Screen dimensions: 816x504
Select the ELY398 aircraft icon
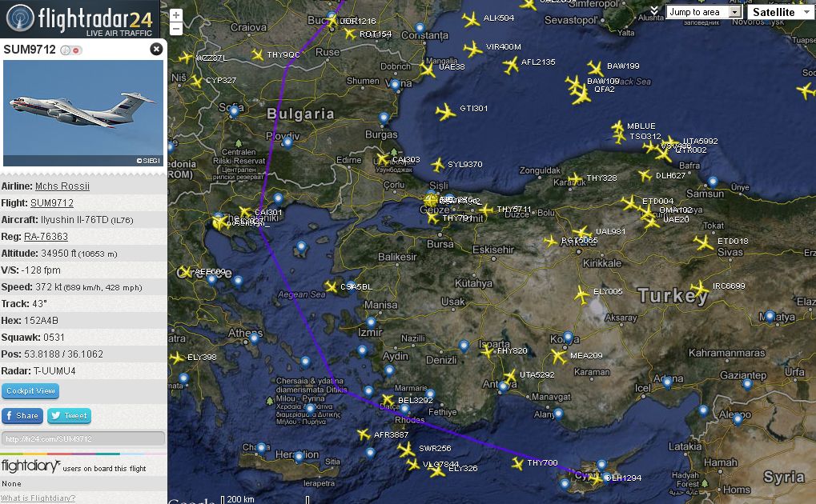178,358
